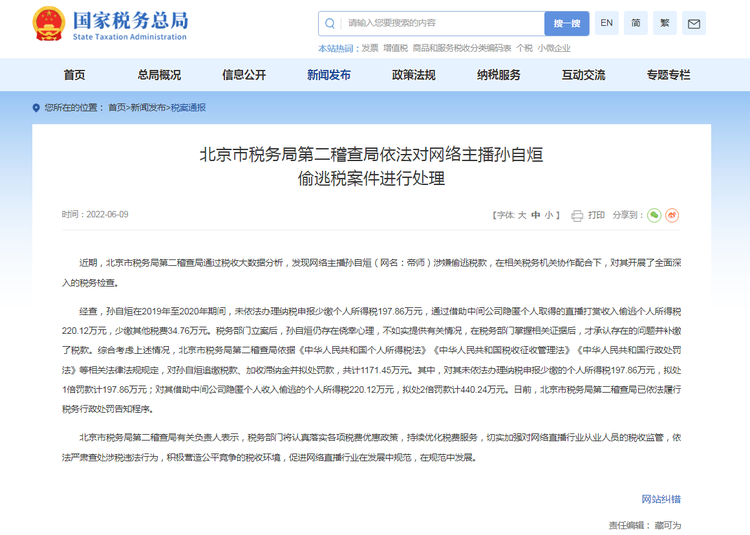Switch to Simplified Chinese (简)
Screen dimensions: 750x535
click(636, 23)
